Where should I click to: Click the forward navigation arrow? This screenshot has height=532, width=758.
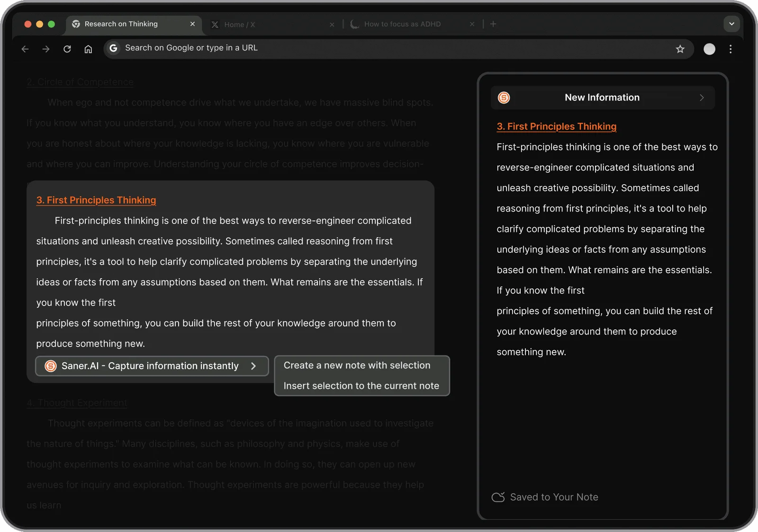[45, 49]
